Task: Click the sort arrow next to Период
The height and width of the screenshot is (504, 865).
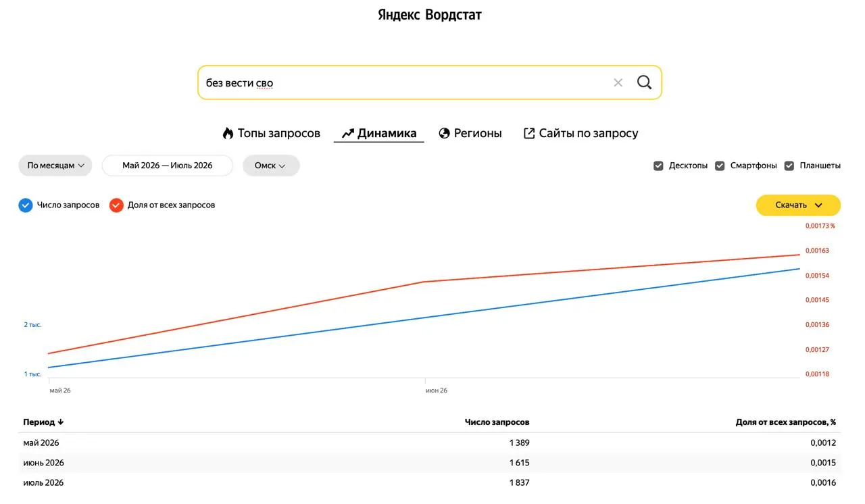Action: tap(61, 422)
